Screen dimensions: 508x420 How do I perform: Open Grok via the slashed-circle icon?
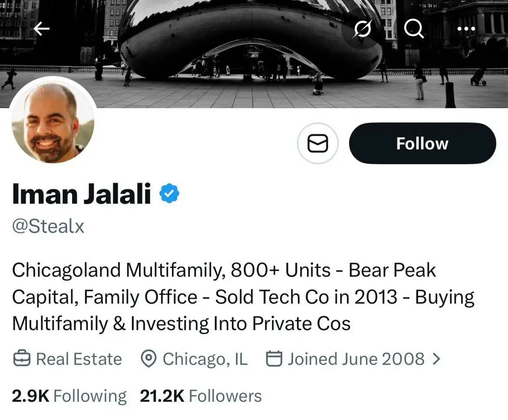pyautogui.click(x=363, y=30)
